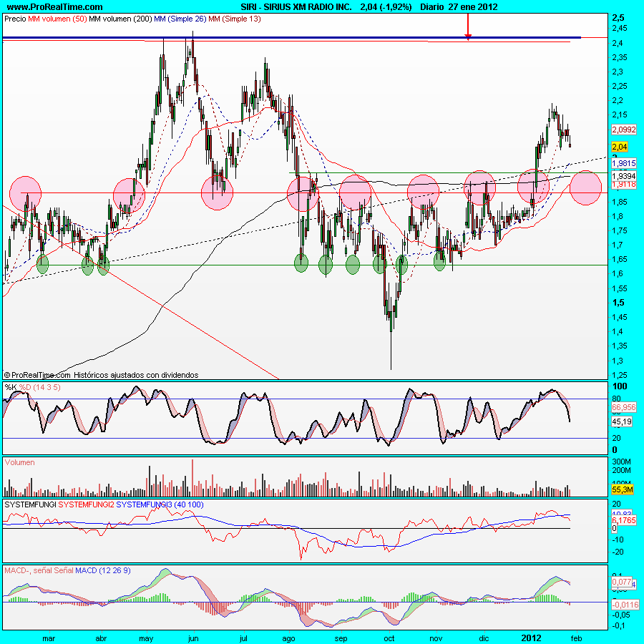
Task: Click the 1,9394 price tag
Action: (624, 176)
